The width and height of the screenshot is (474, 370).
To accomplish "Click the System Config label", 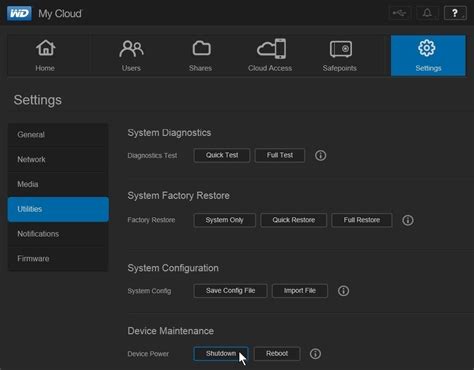I will pos(149,291).
